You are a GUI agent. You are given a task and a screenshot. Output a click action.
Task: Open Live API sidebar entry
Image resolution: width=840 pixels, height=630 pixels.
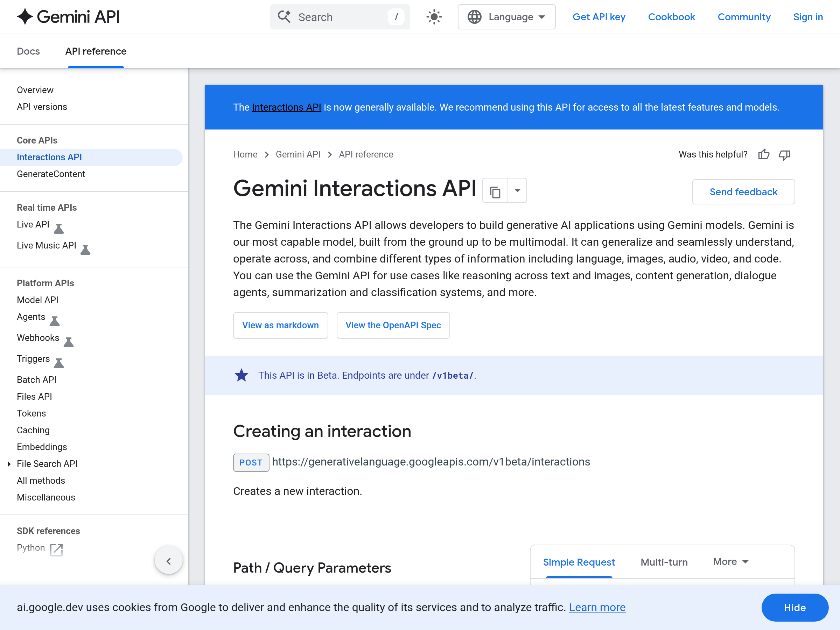[33, 224]
